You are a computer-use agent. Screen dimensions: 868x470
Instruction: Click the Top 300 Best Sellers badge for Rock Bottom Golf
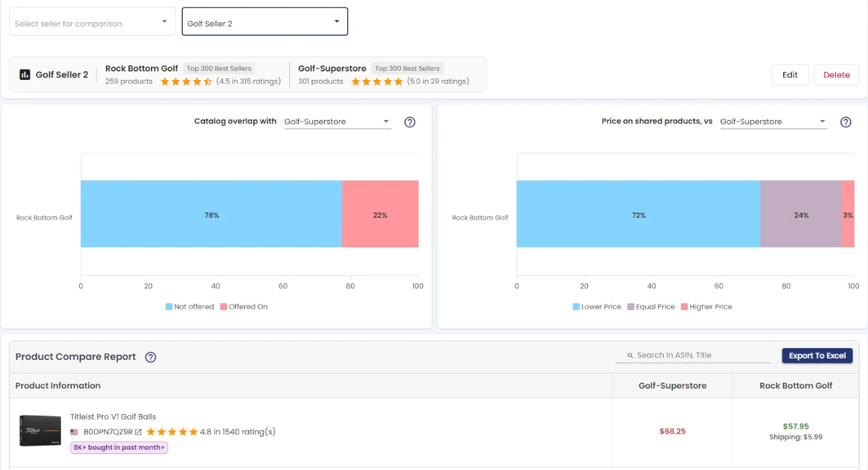click(219, 68)
